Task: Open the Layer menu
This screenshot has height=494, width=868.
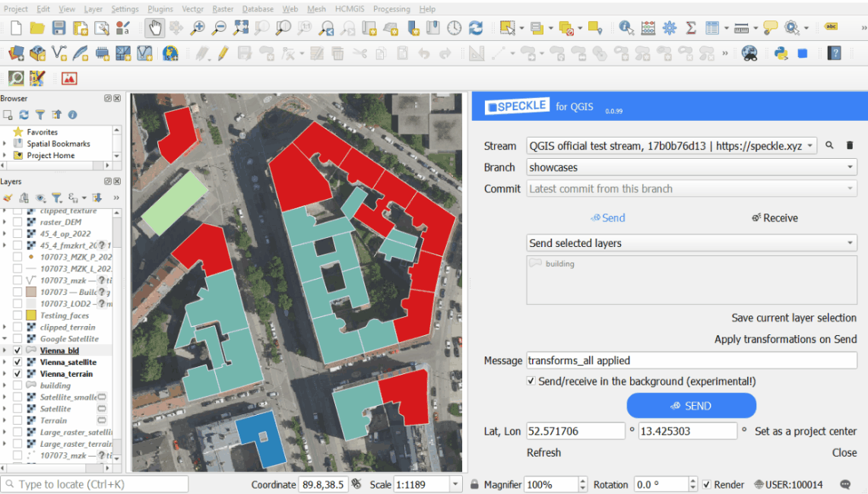Action: pyautogui.click(x=93, y=9)
